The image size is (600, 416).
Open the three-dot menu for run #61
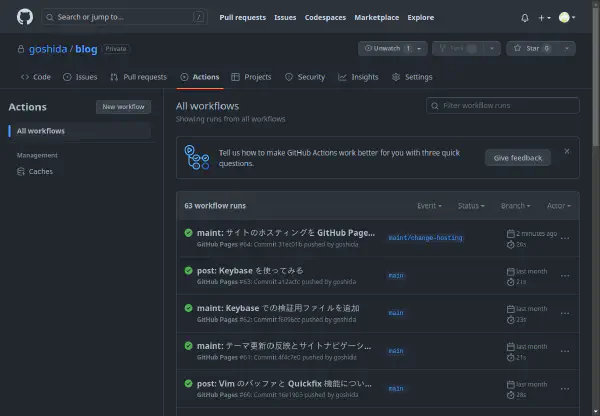[x=565, y=351]
